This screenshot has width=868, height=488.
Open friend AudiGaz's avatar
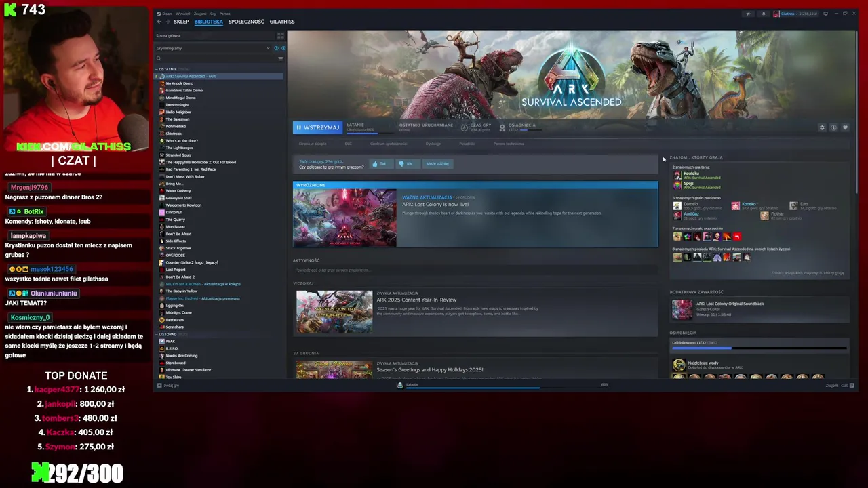pos(677,216)
